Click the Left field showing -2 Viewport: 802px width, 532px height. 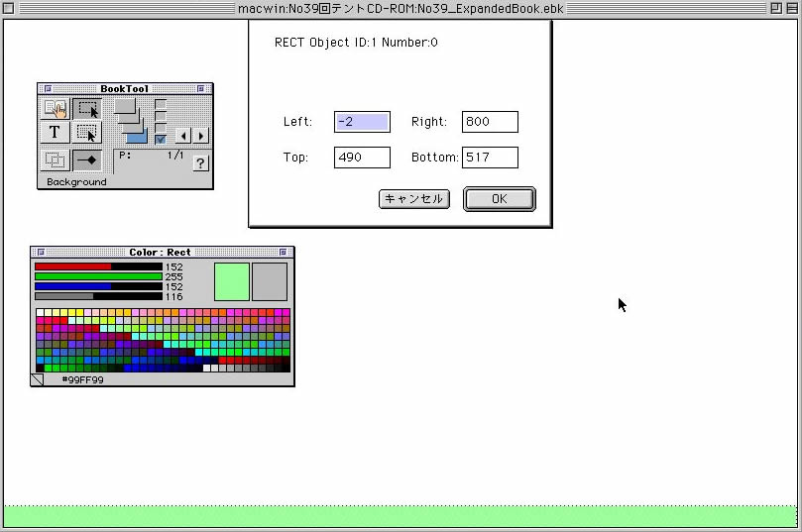click(x=362, y=122)
